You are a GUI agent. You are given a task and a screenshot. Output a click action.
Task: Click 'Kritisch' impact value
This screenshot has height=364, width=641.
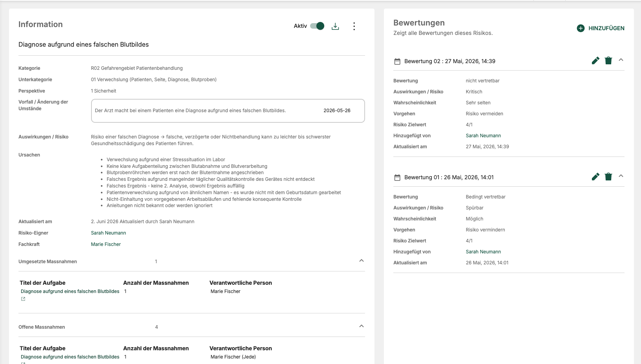(474, 92)
